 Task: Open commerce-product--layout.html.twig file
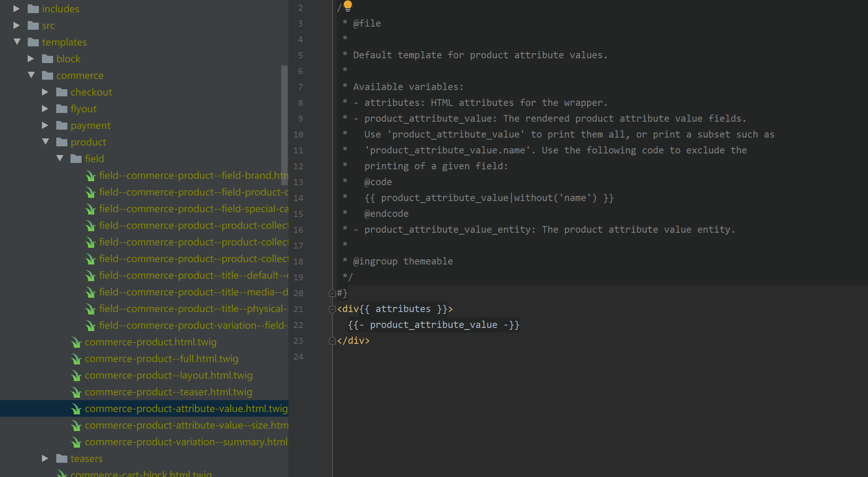pos(169,375)
